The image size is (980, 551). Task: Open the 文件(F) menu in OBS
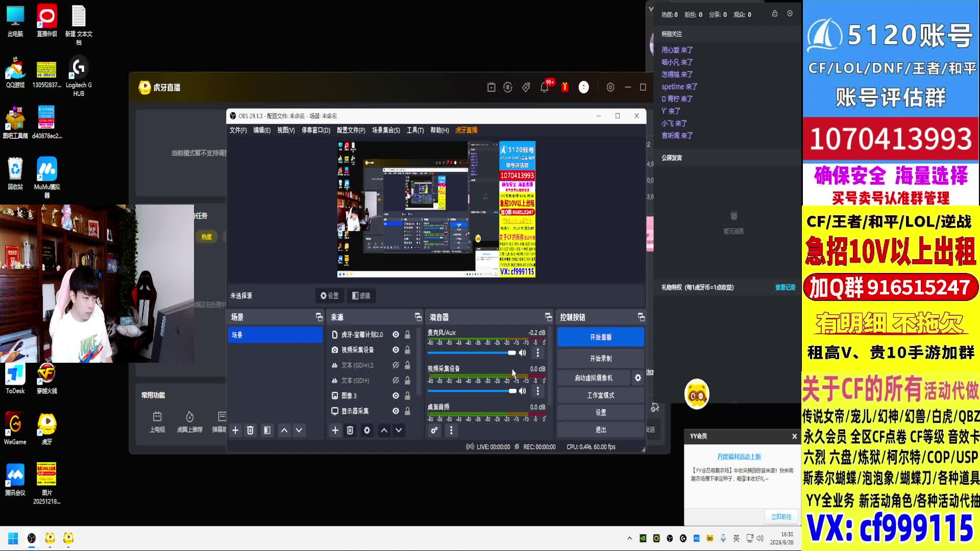point(238,131)
